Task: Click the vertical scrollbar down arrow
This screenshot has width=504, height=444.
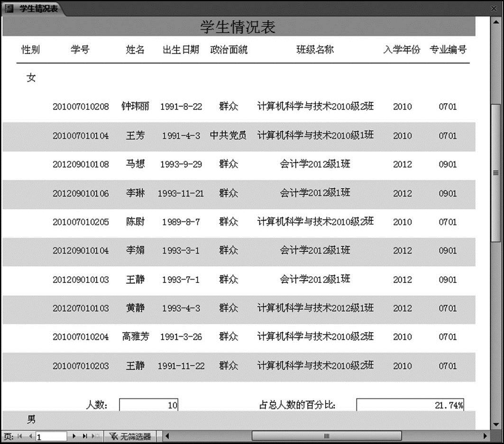Action: click(496, 425)
